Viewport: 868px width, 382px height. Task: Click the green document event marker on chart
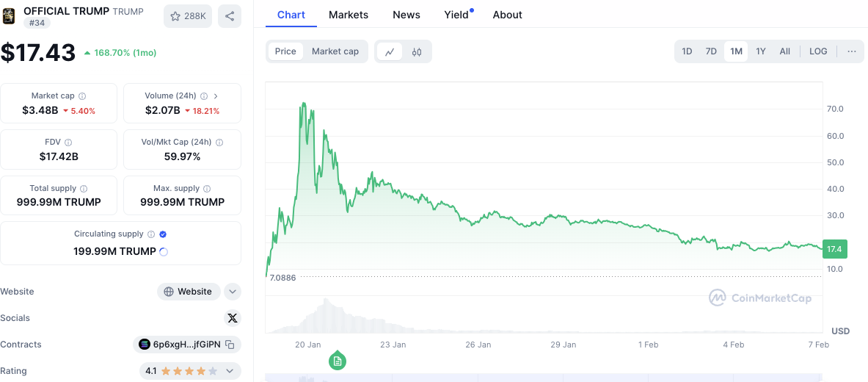click(338, 361)
